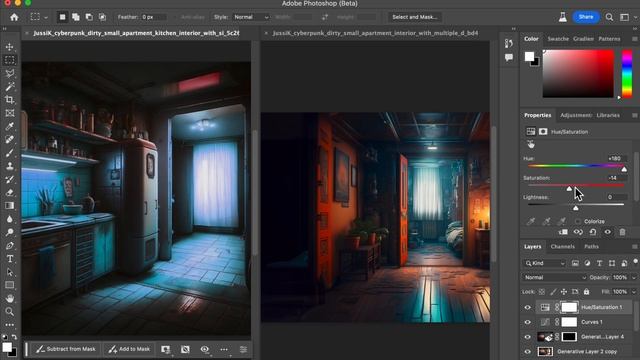
Task: Select the Dodge tool
Action: [x=10, y=232]
